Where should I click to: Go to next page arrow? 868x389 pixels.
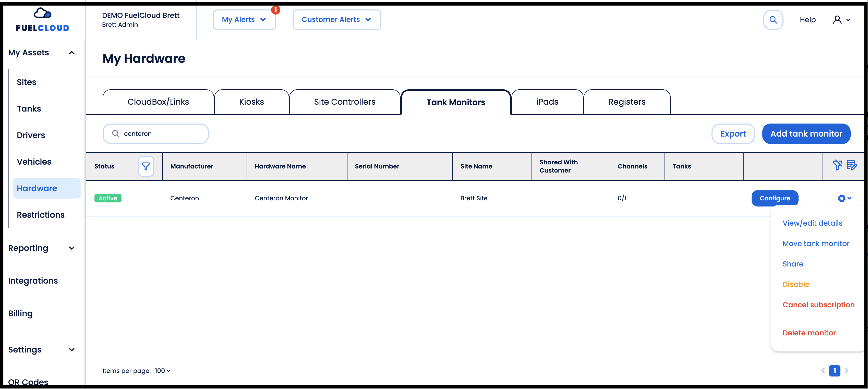(846, 371)
